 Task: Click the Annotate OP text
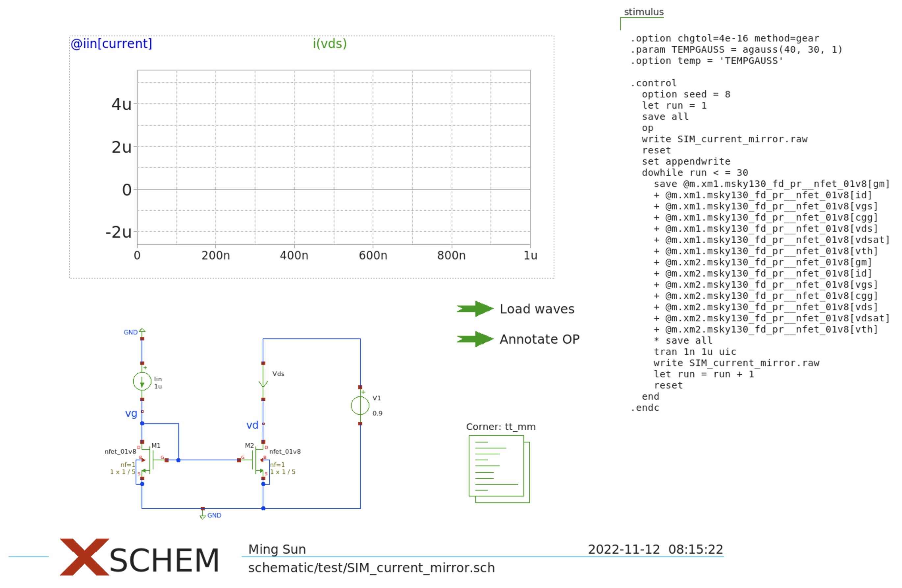540,339
